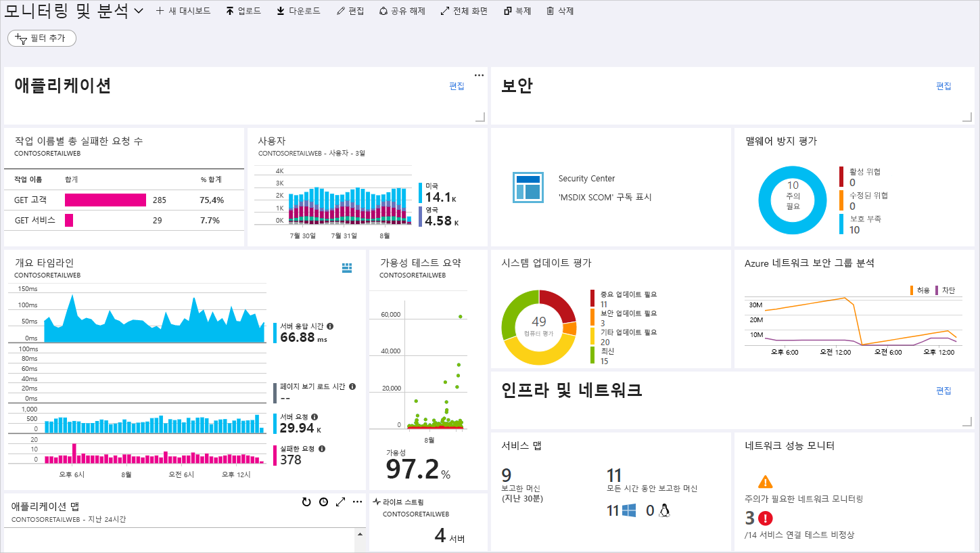The image size is (980, 553).
Task: Click the Security Center icon
Action: click(528, 186)
